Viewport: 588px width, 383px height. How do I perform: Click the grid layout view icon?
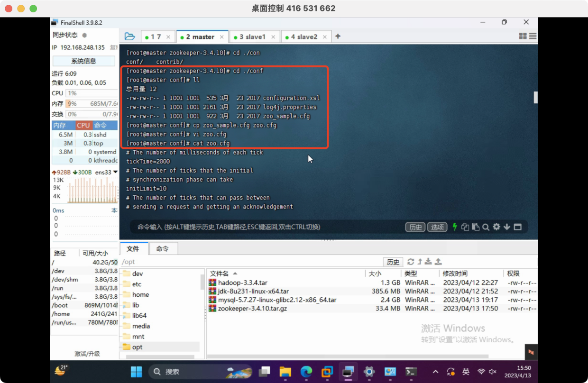pyautogui.click(x=523, y=36)
